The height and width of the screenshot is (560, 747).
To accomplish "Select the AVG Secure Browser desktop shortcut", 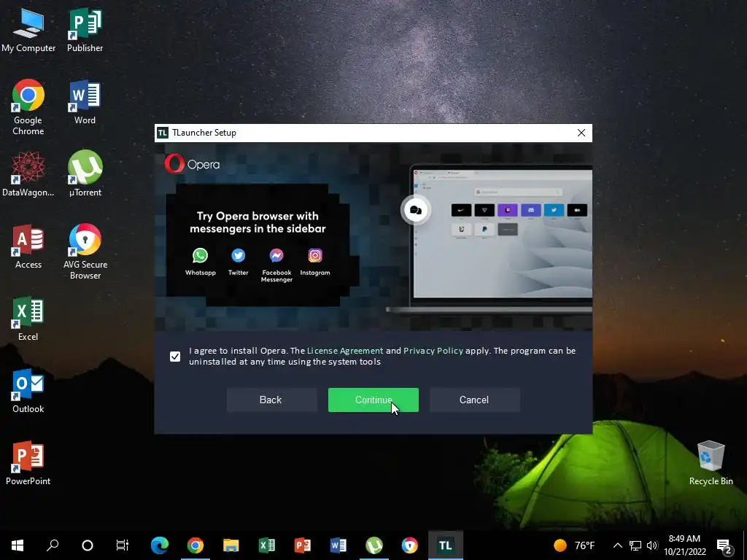I will (85, 252).
